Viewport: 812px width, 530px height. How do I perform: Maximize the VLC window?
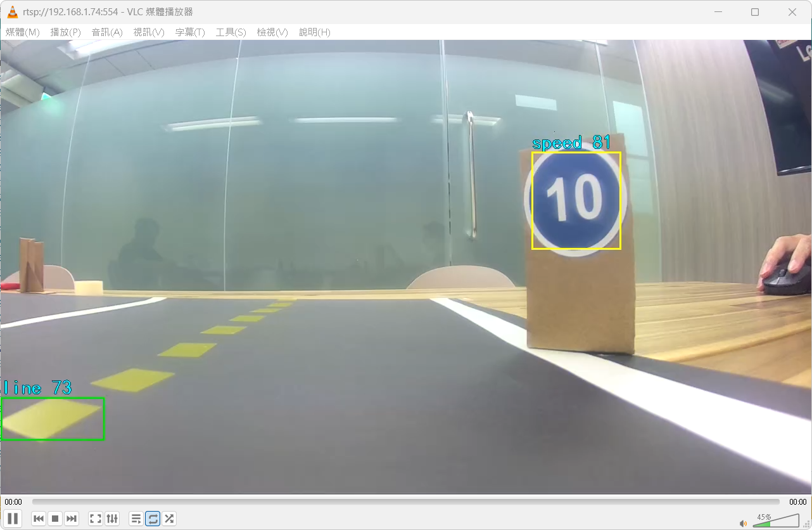point(755,12)
